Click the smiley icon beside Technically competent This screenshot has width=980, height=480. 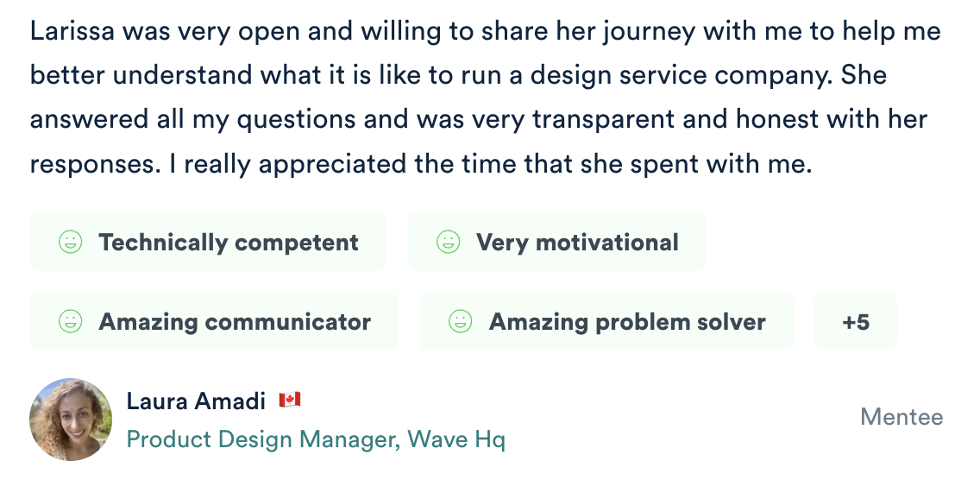[70, 243]
